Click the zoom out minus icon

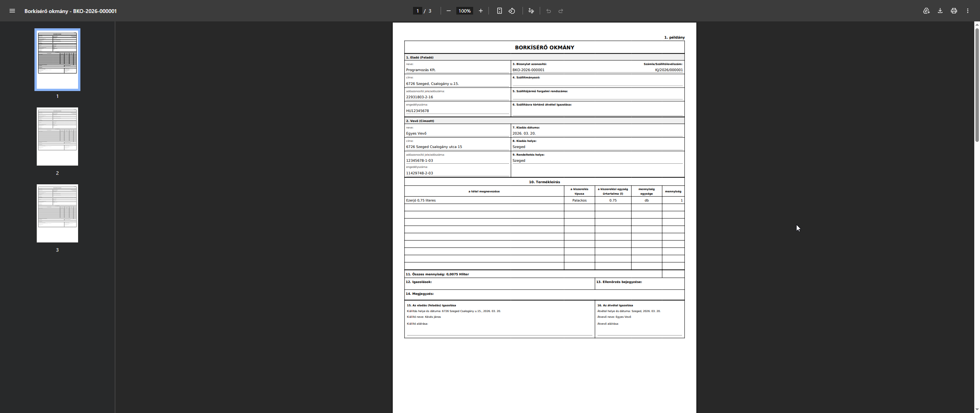[449, 11]
